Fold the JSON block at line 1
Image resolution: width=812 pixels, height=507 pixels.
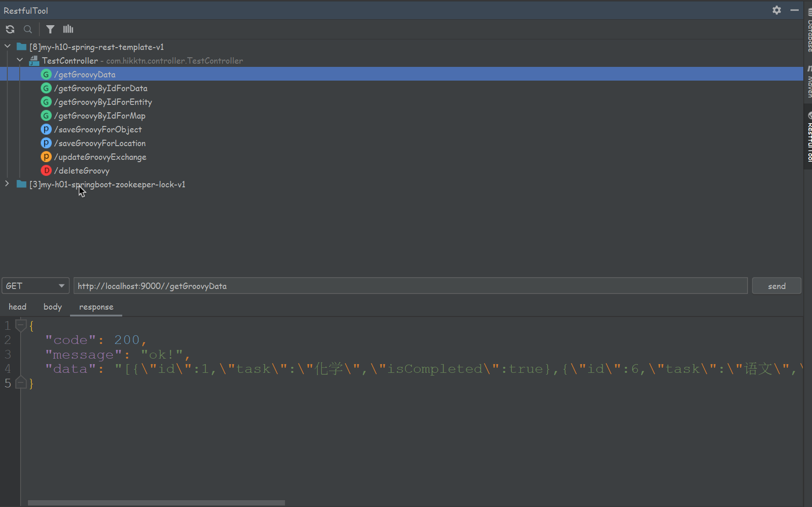21,326
